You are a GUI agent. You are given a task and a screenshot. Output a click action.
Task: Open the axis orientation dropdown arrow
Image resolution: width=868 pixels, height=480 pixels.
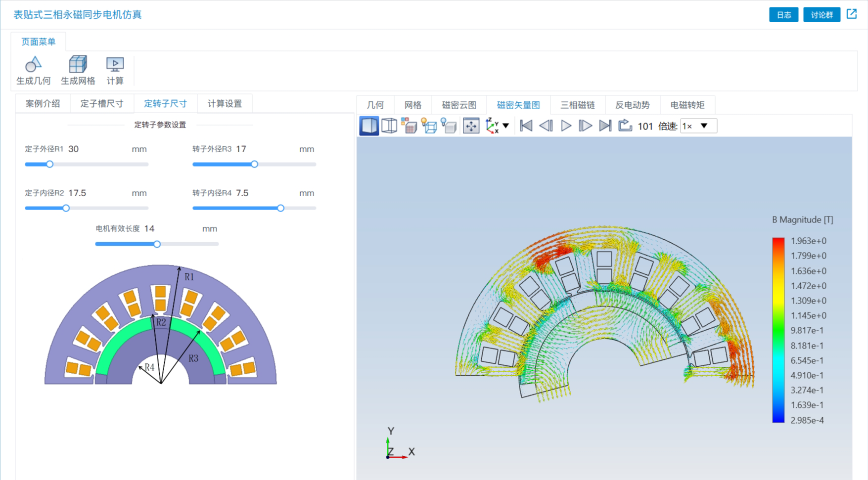[x=506, y=126]
